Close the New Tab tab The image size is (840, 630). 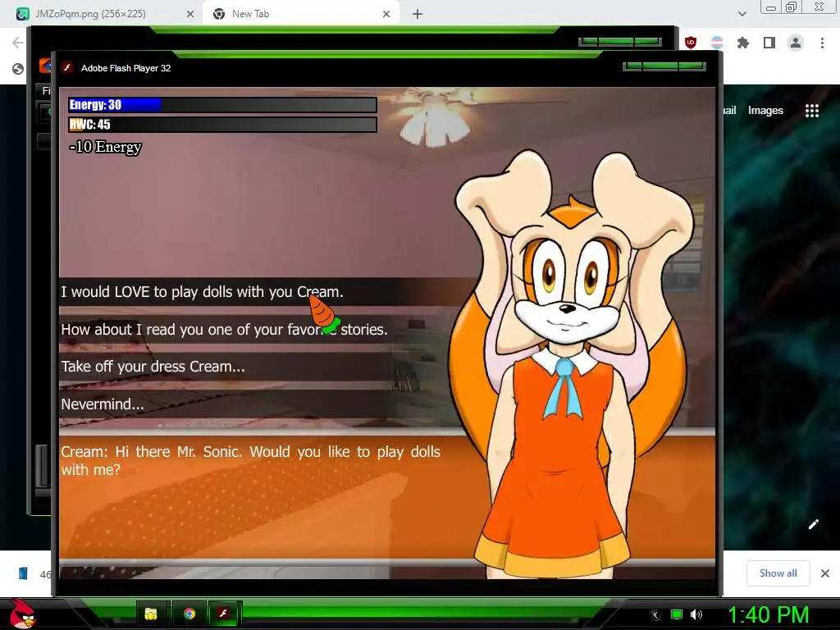click(386, 15)
